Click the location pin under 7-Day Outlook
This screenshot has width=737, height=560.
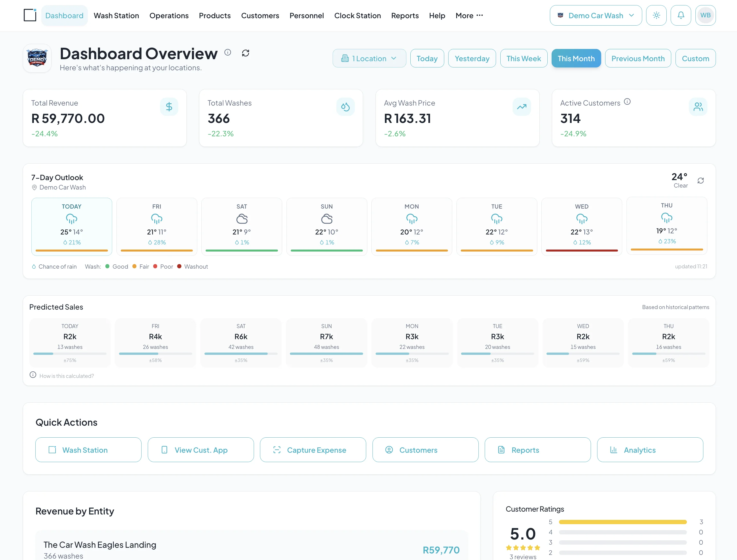[34, 188]
